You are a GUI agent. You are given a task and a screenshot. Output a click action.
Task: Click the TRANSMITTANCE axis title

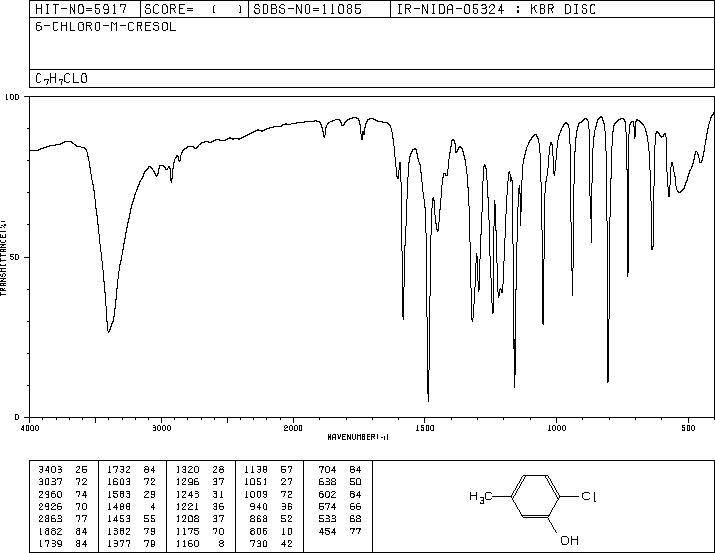[x=3, y=258]
